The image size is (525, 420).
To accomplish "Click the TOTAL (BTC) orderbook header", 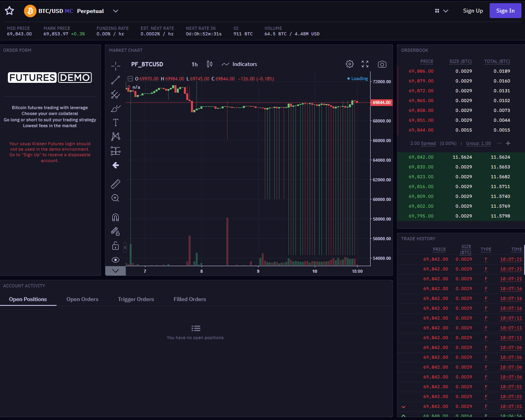I will (x=497, y=61).
